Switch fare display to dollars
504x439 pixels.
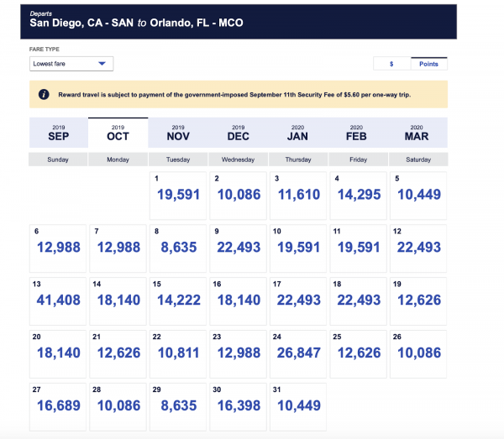click(x=391, y=64)
